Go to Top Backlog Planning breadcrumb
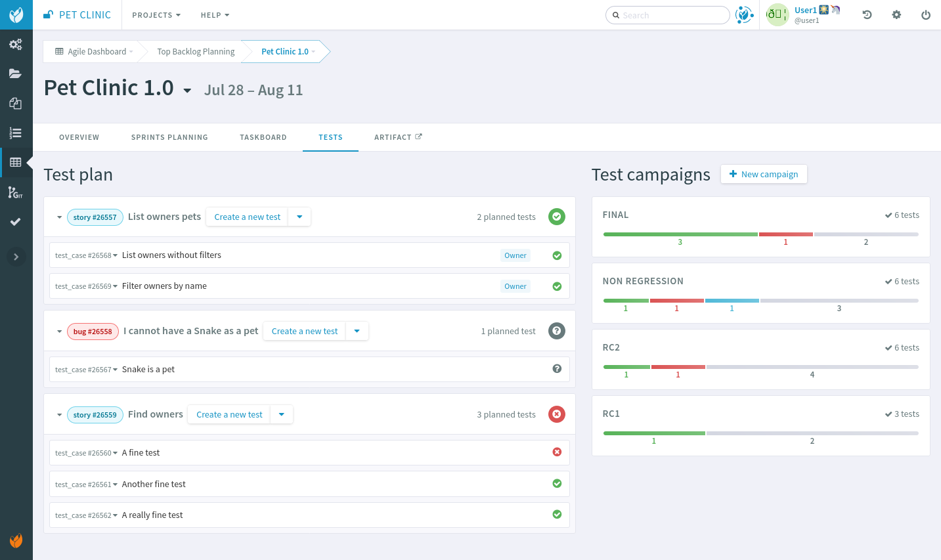941x560 pixels. tap(196, 51)
